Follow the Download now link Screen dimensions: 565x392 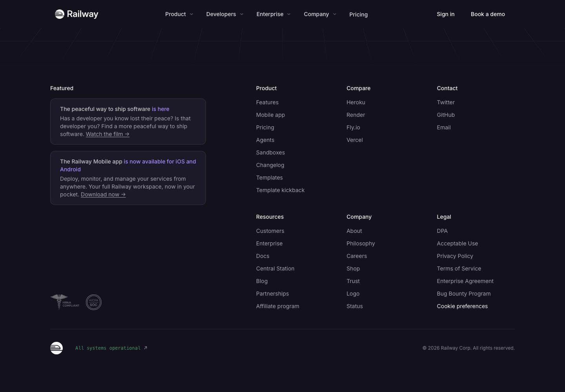point(103,194)
